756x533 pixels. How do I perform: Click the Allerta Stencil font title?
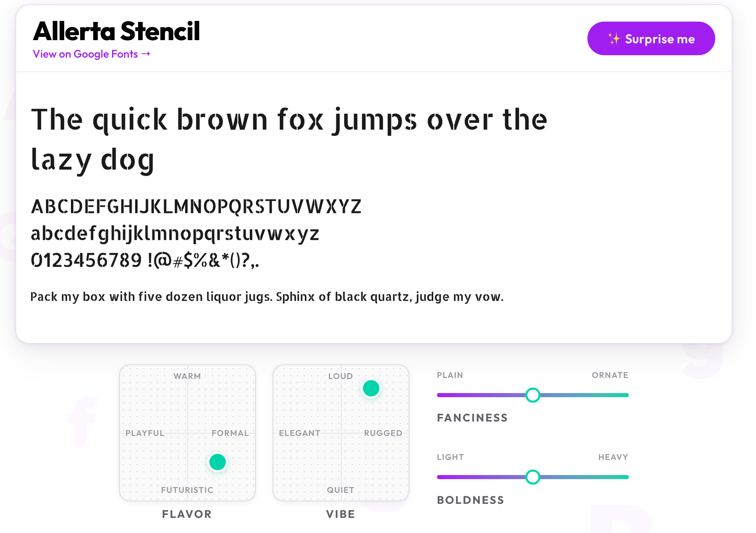click(116, 31)
